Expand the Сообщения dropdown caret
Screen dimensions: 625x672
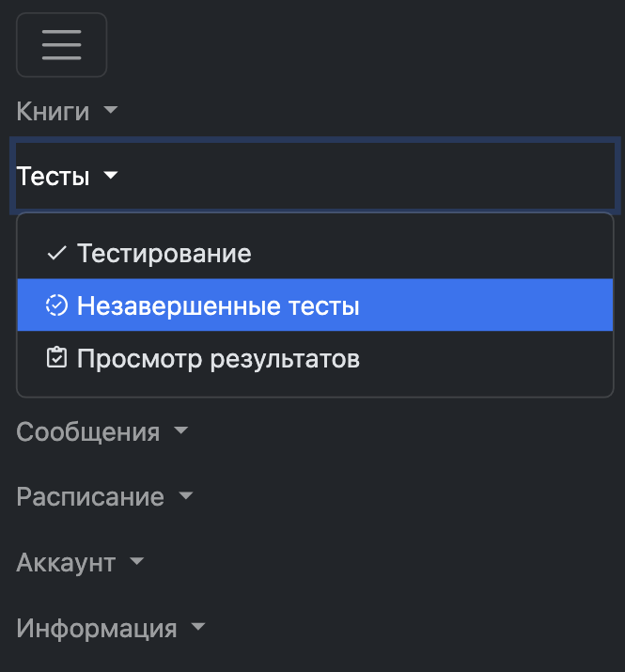pos(181,431)
